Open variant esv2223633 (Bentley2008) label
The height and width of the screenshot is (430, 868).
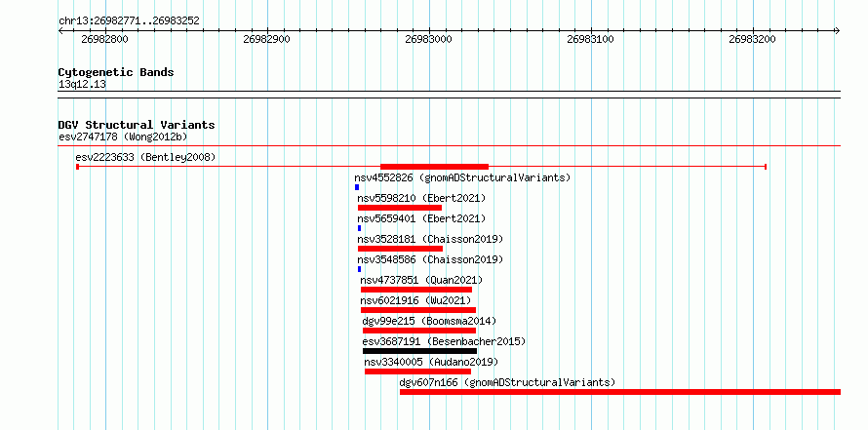[x=145, y=157]
